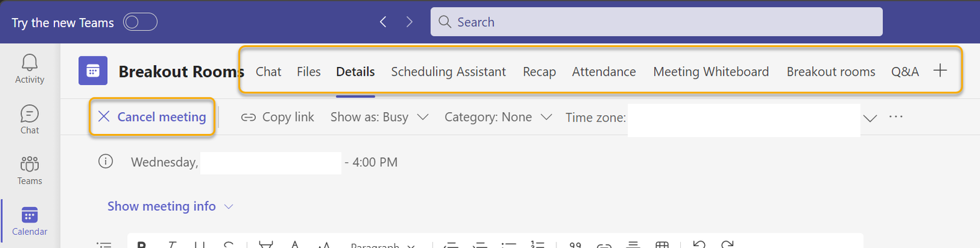Screen dimensions: 980x248
Task: Switch to the Breakout rooms tab
Action: [x=830, y=72]
